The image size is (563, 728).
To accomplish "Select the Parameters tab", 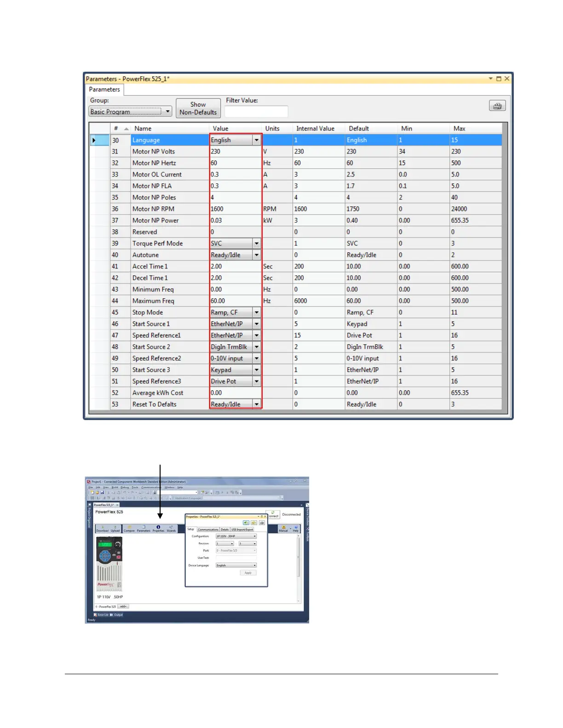I will pos(104,90).
